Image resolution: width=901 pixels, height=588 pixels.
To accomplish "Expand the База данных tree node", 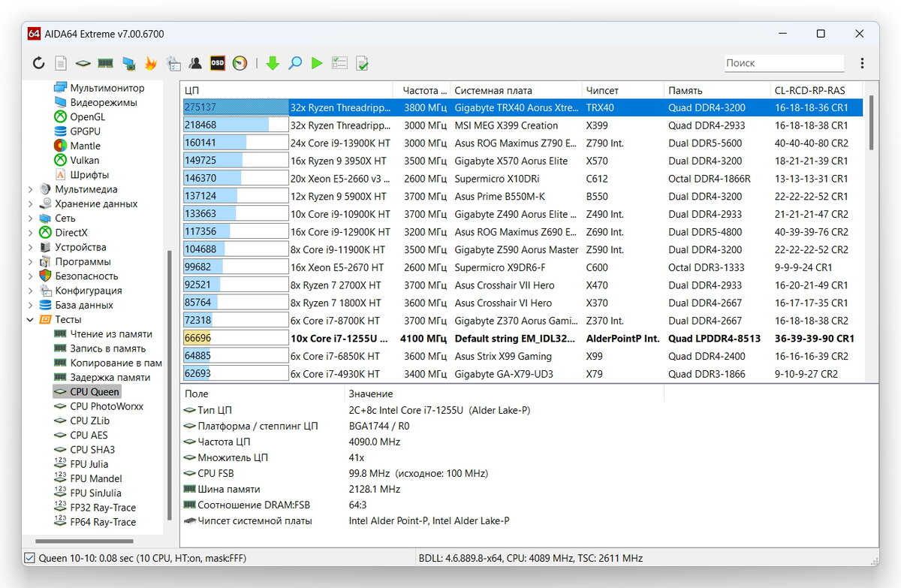I will tap(31, 306).
